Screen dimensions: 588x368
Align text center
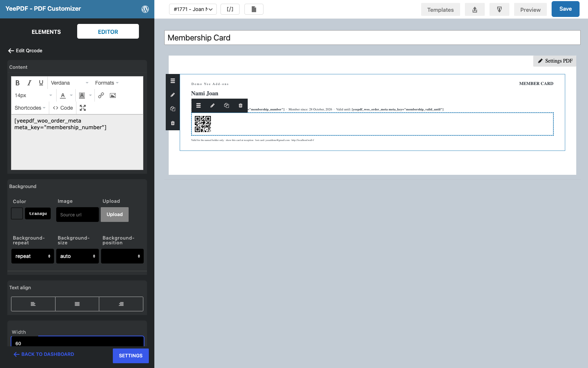coord(77,304)
